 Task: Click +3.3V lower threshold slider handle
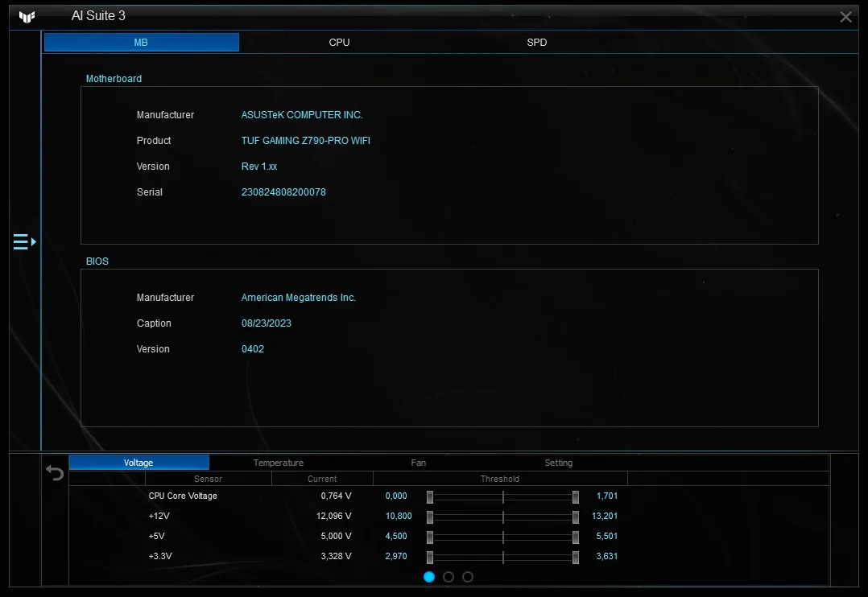[x=430, y=557]
